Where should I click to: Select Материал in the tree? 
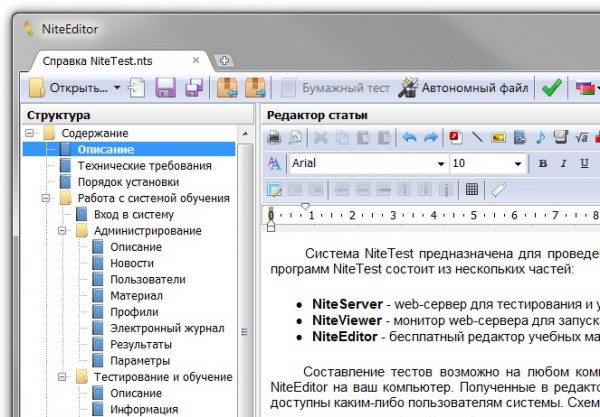pyautogui.click(x=137, y=296)
